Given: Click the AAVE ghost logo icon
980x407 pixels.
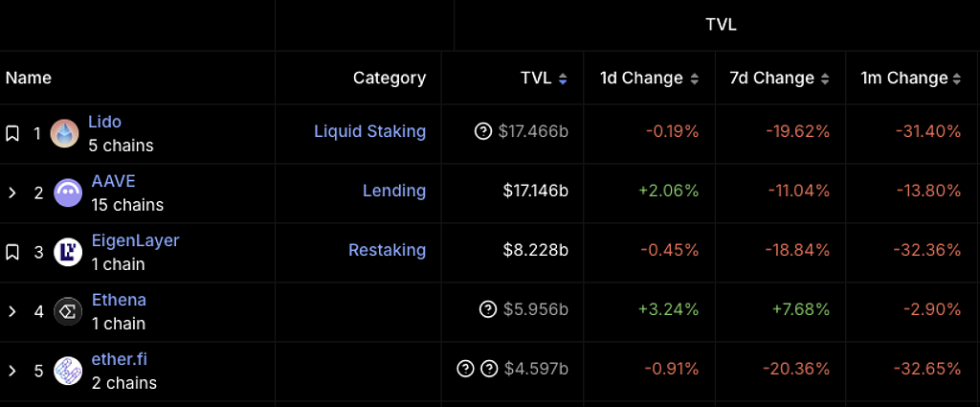Looking at the screenshot, I should tap(68, 192).
